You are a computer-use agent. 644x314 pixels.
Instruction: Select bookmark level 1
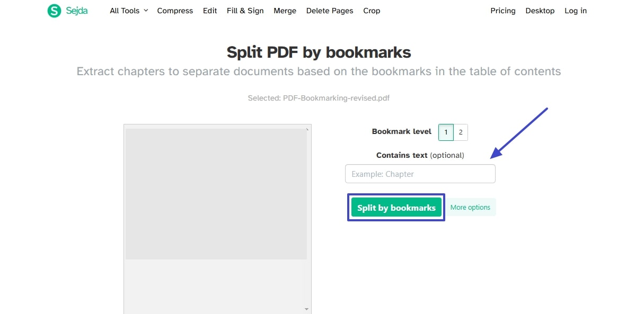[x=446, y=132]
